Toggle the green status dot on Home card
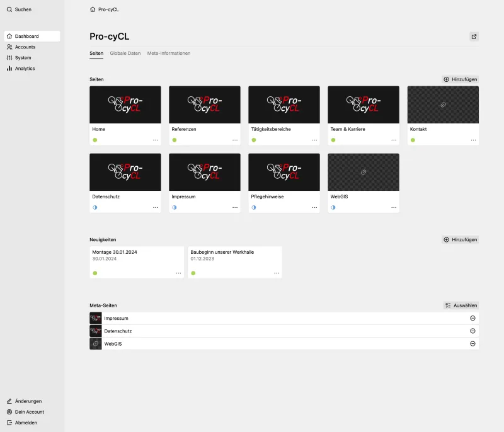 (94, 140)
